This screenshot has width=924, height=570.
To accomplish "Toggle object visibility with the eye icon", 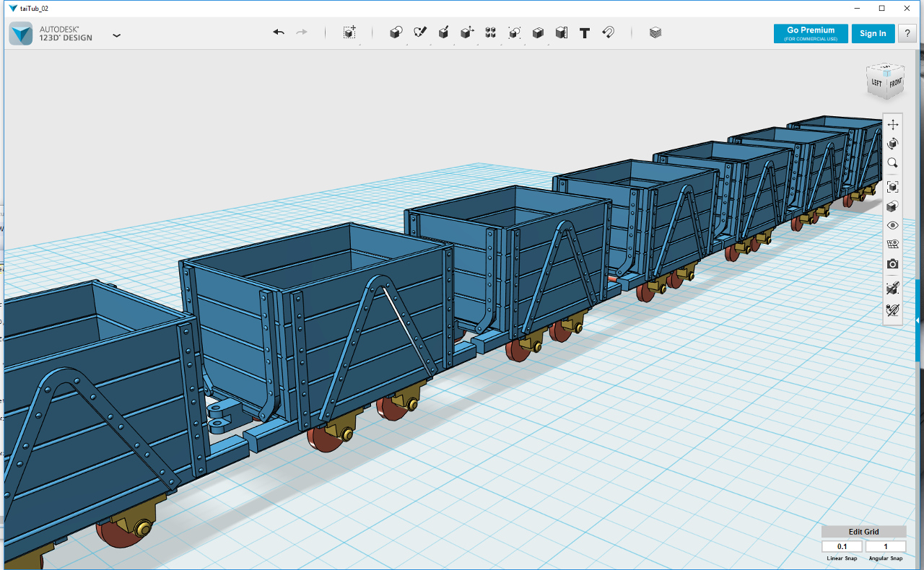I will coord(893,226).
